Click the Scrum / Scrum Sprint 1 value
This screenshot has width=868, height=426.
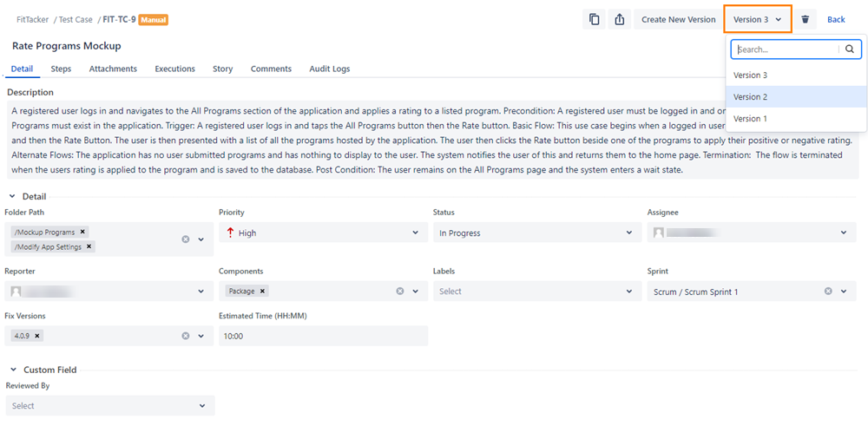(x=695, y=292)
